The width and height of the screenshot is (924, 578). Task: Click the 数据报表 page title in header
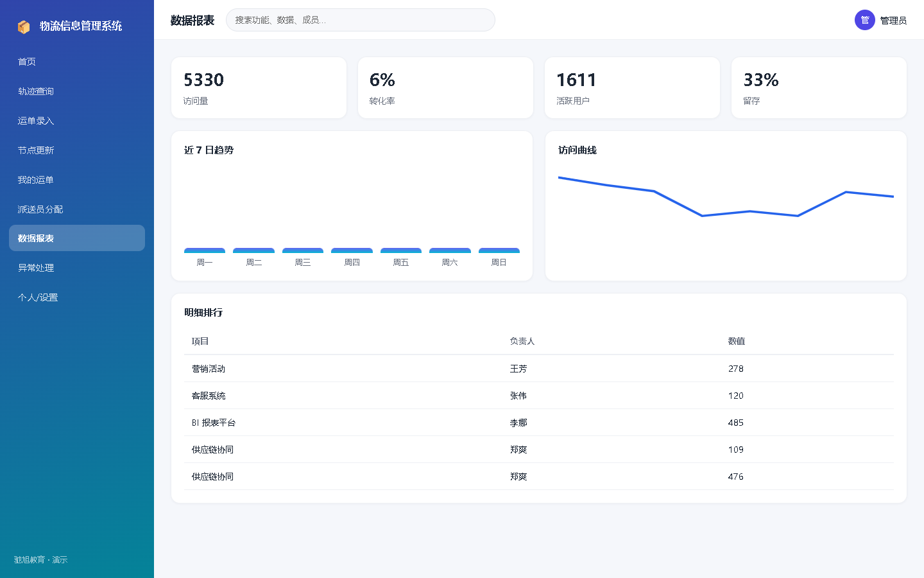click(193, 21)
